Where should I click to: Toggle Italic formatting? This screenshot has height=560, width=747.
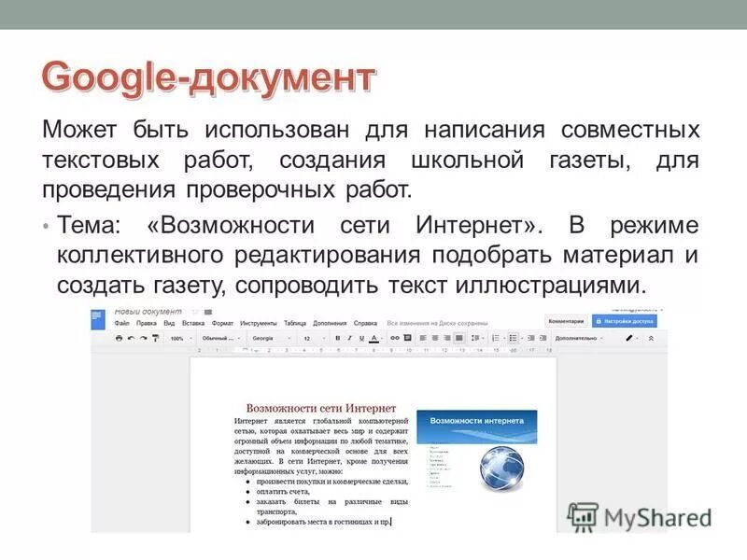tap(349, 338)
